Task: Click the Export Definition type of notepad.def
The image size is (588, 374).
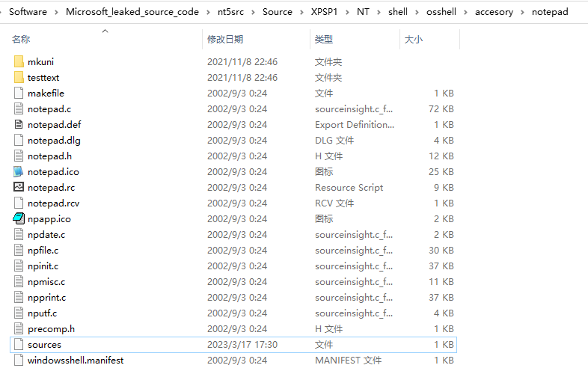Action: pyautogui.click(x=355, y=124)
